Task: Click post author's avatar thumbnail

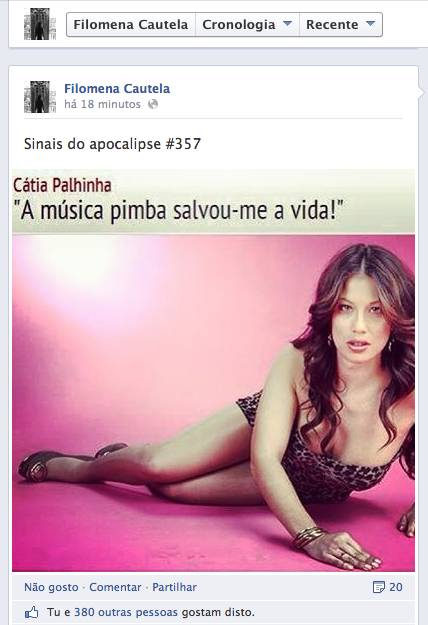Action: tap(40, 97)
